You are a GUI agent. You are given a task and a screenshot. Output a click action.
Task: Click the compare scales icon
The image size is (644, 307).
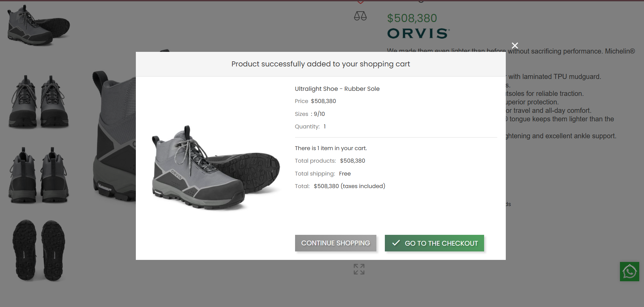click(360, 16)
